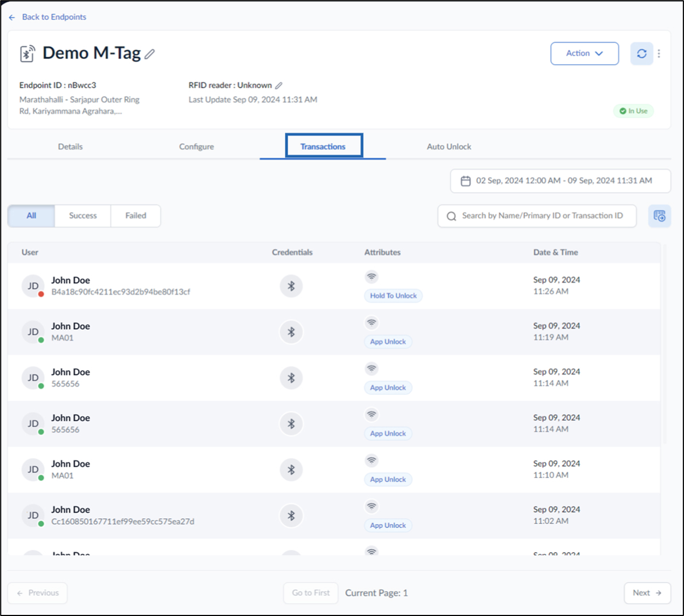
Task: Click JD avatar with red failed status dot
Action: click(33, 286)
